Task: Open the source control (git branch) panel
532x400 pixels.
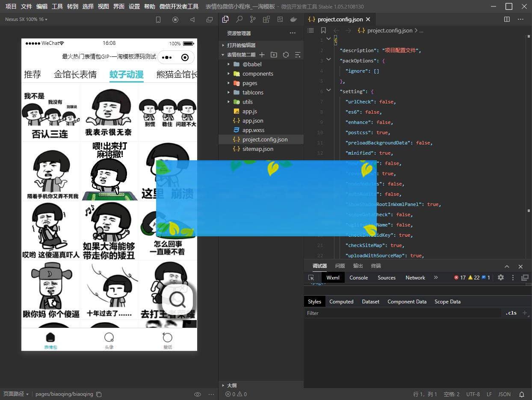Action: [x=253, y=19]
